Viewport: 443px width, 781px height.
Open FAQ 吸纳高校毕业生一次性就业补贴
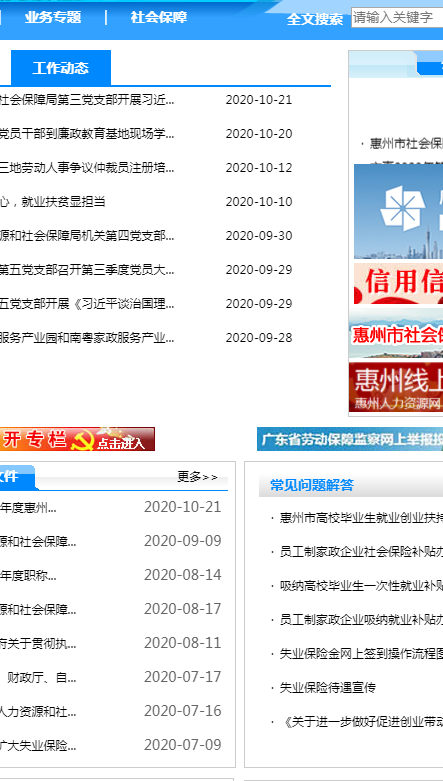tap(361, 586)
